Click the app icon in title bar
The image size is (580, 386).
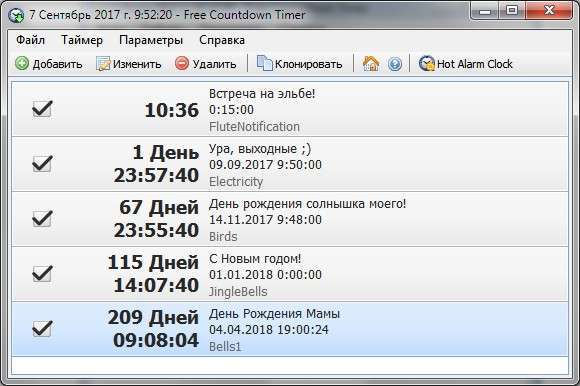[16, 15]
